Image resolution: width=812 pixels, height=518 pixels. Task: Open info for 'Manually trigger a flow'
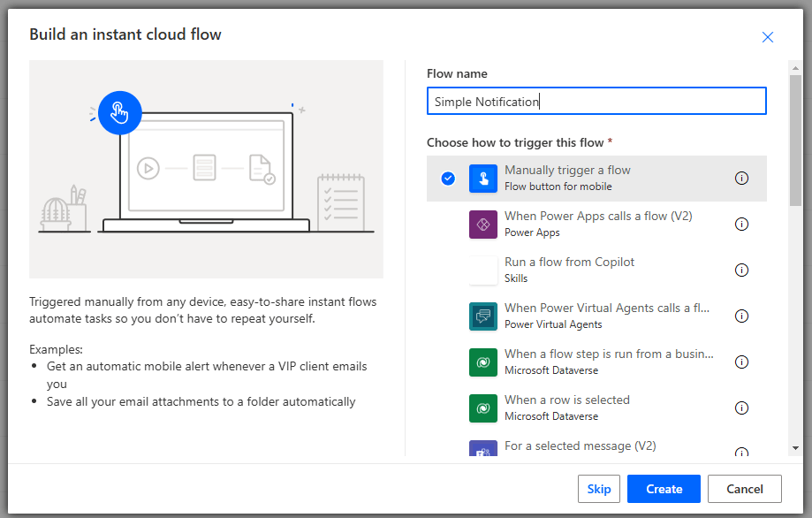coord(741,179)
